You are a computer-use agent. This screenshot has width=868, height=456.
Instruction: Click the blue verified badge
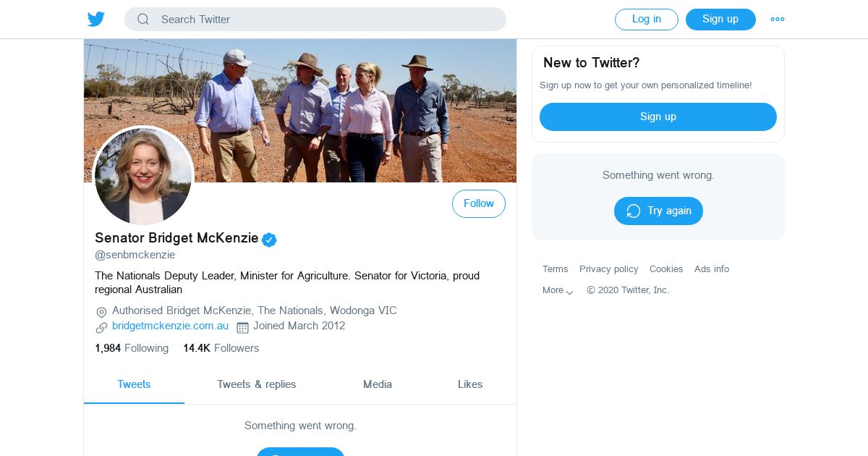click(x=269, y=240)
